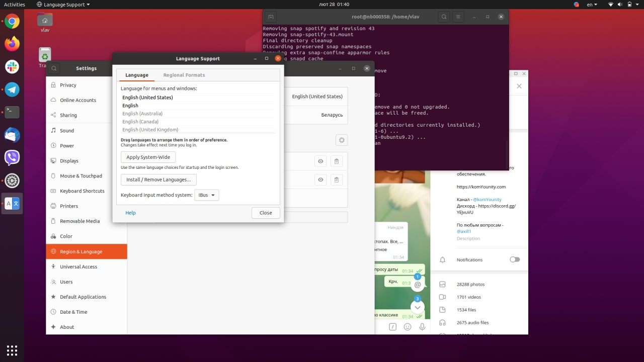
Task: Click the emoji smiley icon in Telegram
Action: [408, 327]
